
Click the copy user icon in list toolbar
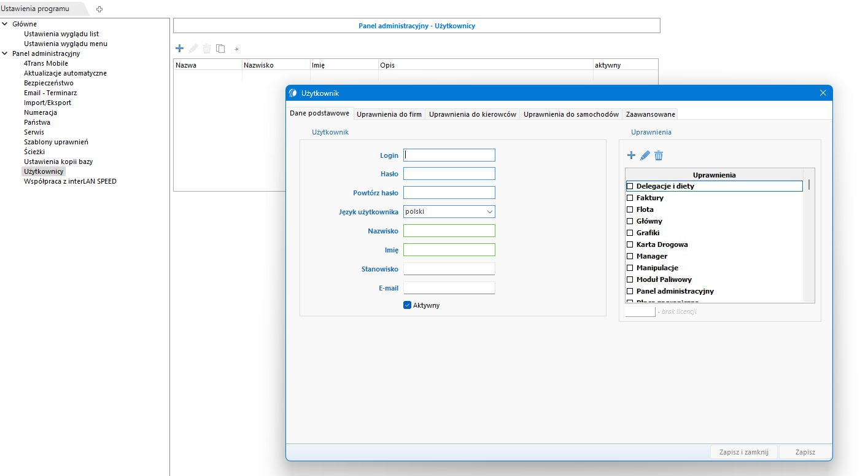(220, 49)
